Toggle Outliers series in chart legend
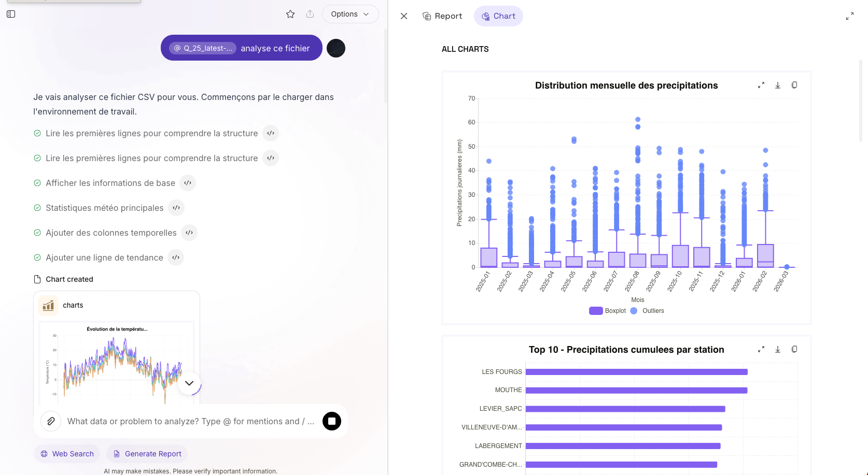The image size is (868, 475). point(647,311)
